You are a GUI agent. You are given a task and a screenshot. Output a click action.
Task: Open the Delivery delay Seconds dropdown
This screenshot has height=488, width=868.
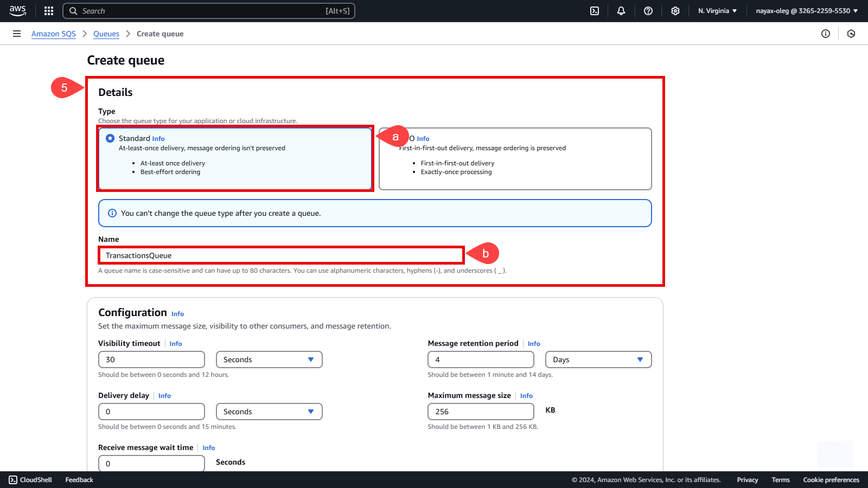(x=269, y=412)
